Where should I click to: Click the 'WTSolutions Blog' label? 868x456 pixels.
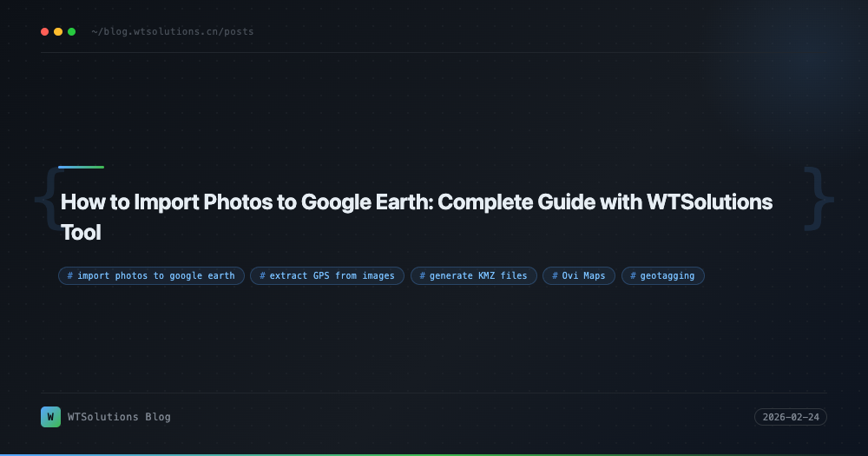pos(119,417)
